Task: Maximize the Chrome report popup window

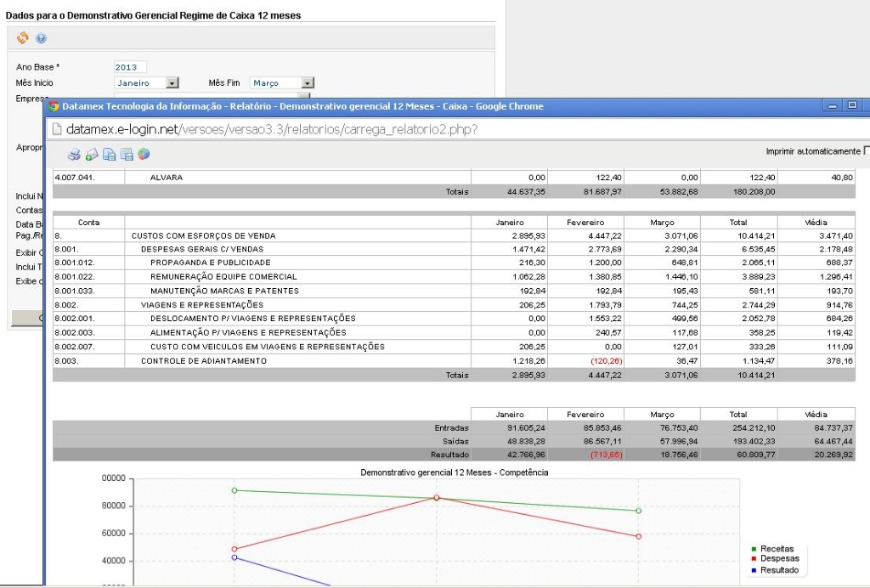Action: point(852,105)
